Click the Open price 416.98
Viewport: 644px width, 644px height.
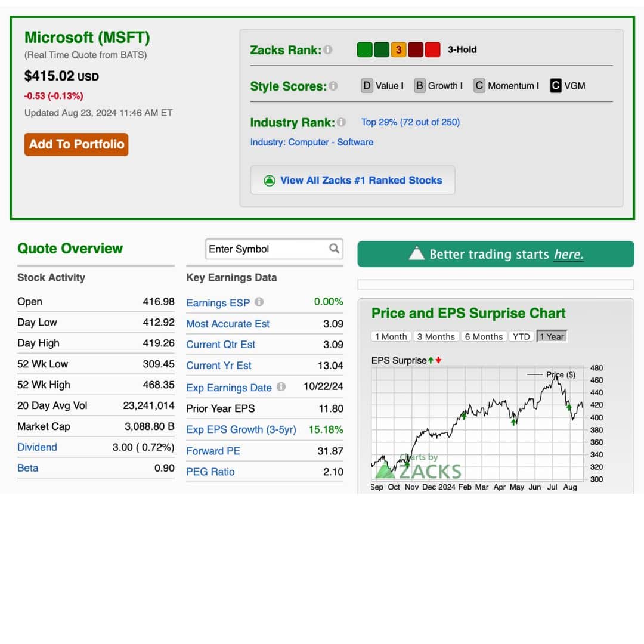pyautogui.click(x=159, y=302)
